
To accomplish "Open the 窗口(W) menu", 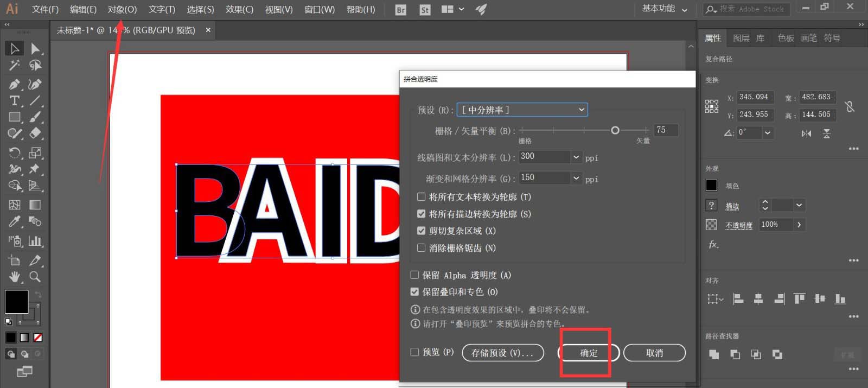I will click(319, 9).
